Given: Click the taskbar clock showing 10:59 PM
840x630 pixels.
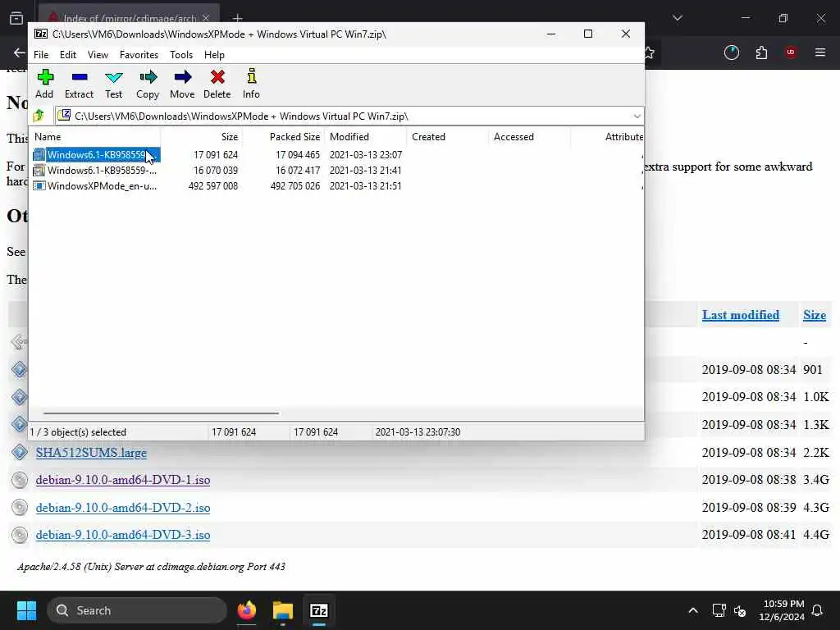Looking at the screenshot, I should tap(781, 610).
